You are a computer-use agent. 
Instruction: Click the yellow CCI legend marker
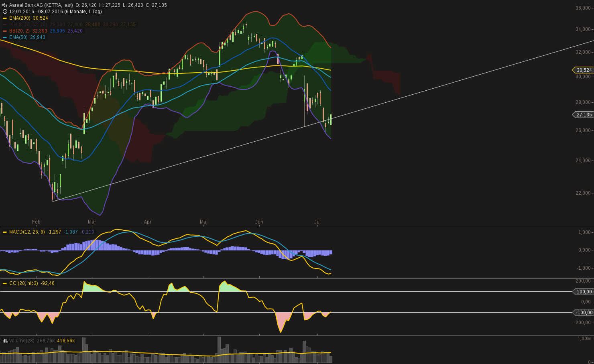point(5,283)
